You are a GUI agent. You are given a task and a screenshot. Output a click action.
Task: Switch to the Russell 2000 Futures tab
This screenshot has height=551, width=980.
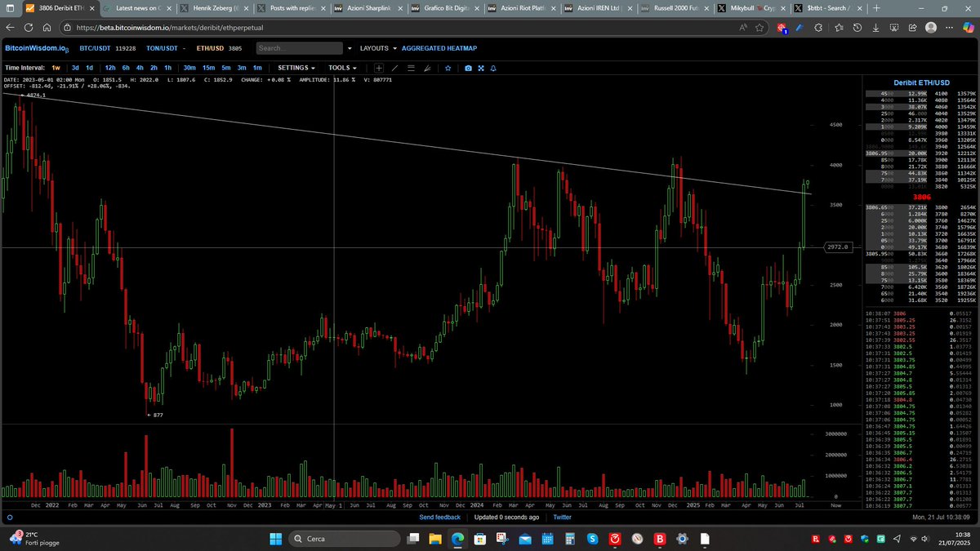(674, 8)
